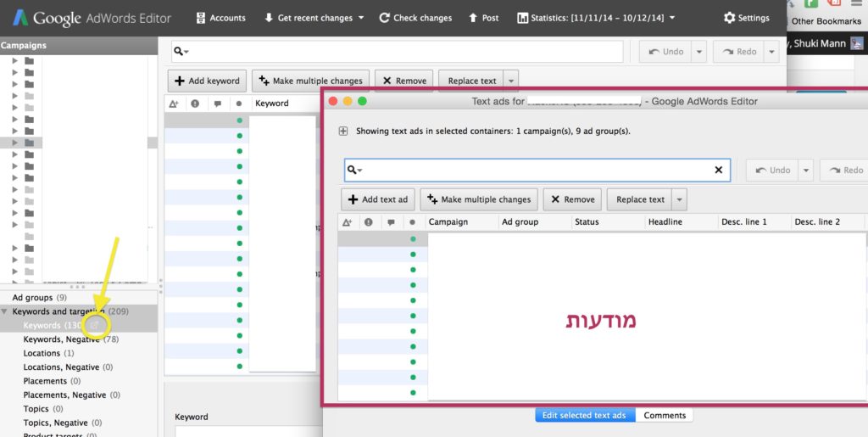This screenshot has width=868, height=437.
Task: Click Remove in keywords view
Action: pos(404,81)
